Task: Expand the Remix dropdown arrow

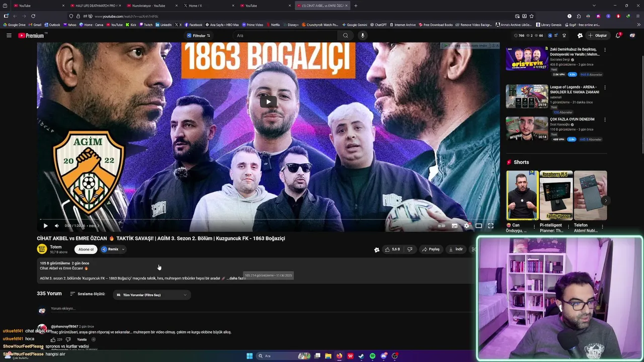Action: pyautogui.click(x=123, y=249)
